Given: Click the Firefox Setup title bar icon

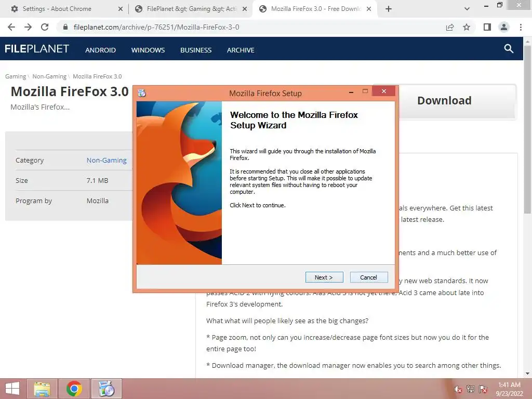Looking at the screenshot, I should click(x=142, y=93).
